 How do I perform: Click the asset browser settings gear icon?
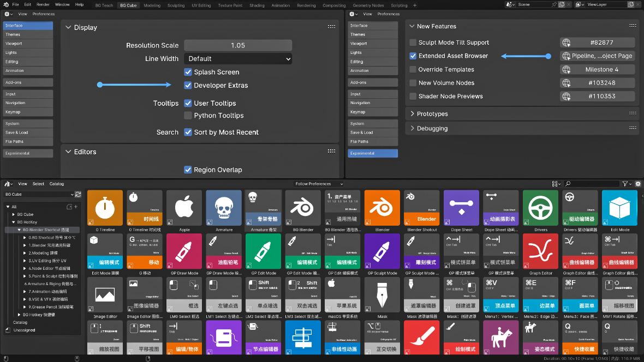(638, 184)
